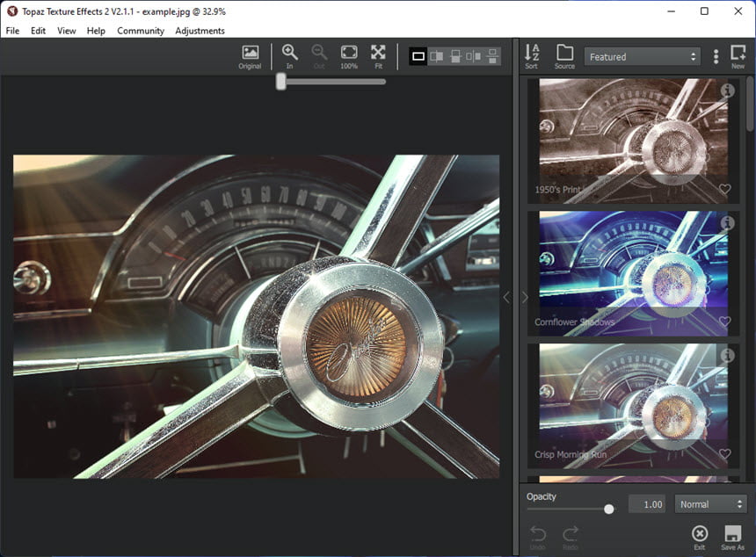Select single image view mode
The height and width of the screenshot is (557, 756).
(x=418, y=56)
